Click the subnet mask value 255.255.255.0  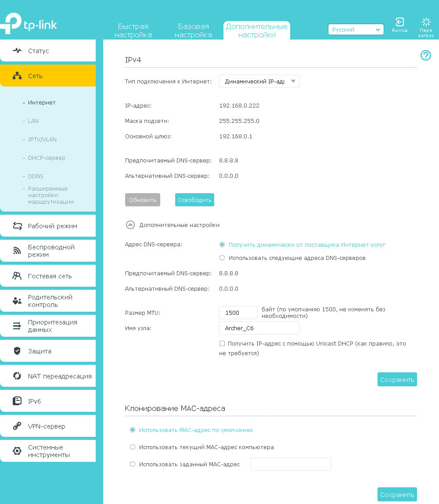click(x=239, y=121)
